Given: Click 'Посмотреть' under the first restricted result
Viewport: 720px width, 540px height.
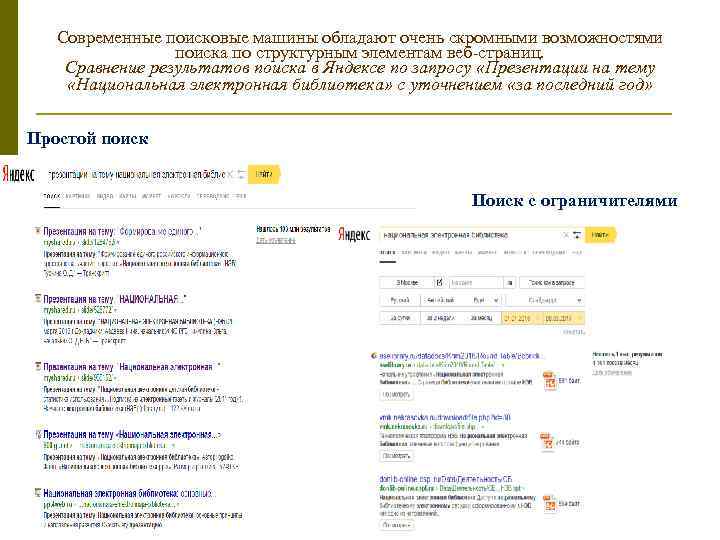Looking at the screenshot, I should coord(396,394).
